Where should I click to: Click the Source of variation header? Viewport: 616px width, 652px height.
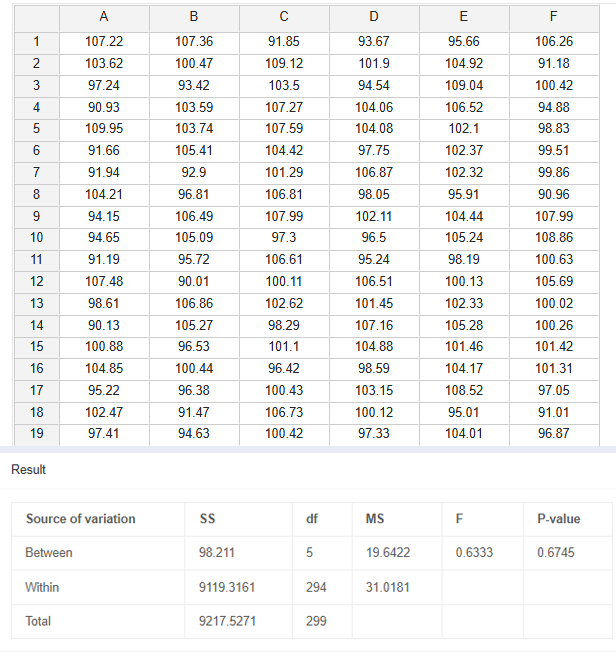(x=80, y=519)
